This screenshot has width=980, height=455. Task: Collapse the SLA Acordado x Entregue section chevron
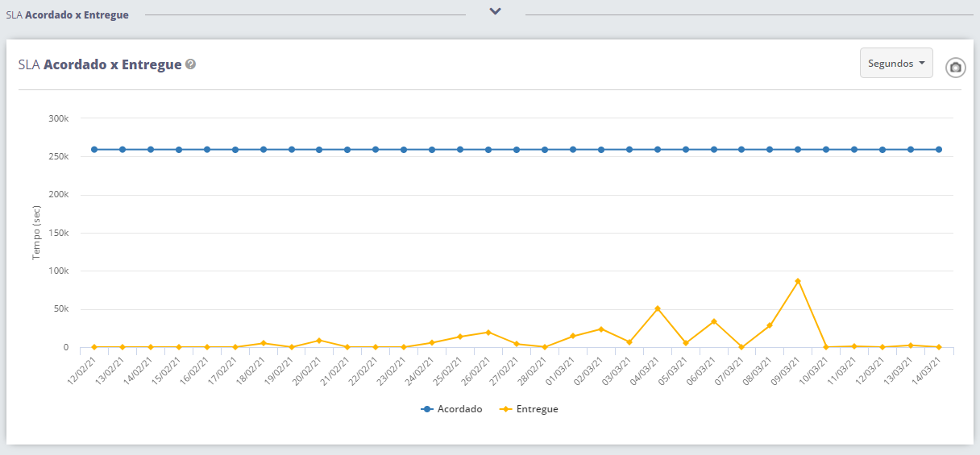(496, 11)
